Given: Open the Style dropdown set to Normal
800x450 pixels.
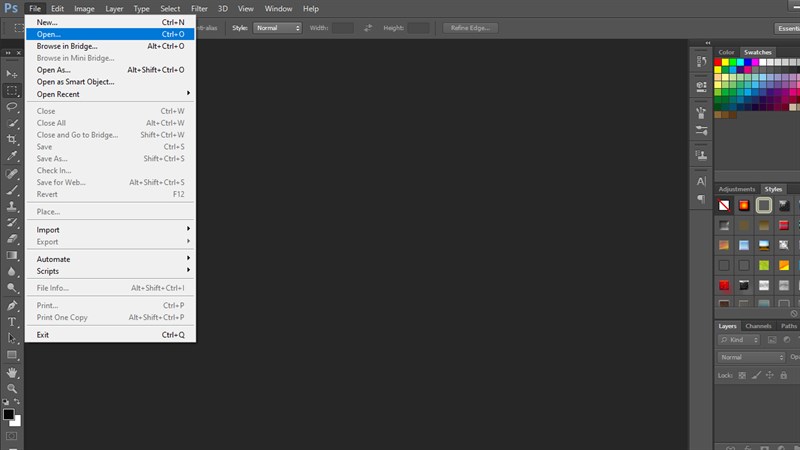Looking at the screenshot, I should tap(278, 28).
